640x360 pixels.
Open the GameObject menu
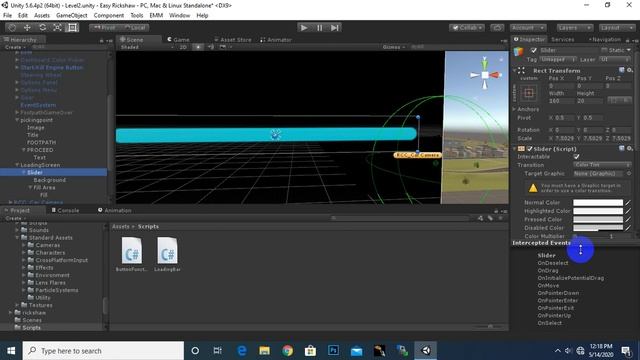pyautogui.click(x=72, y=16)
